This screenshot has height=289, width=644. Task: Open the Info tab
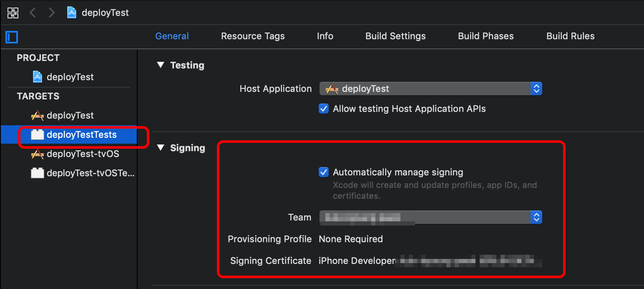[325, 36]
